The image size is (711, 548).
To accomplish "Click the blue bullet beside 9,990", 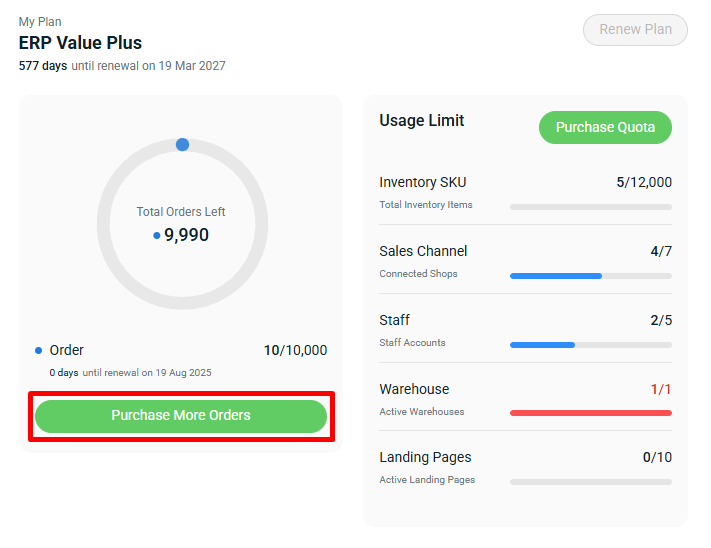I will (x=157, y=235).
